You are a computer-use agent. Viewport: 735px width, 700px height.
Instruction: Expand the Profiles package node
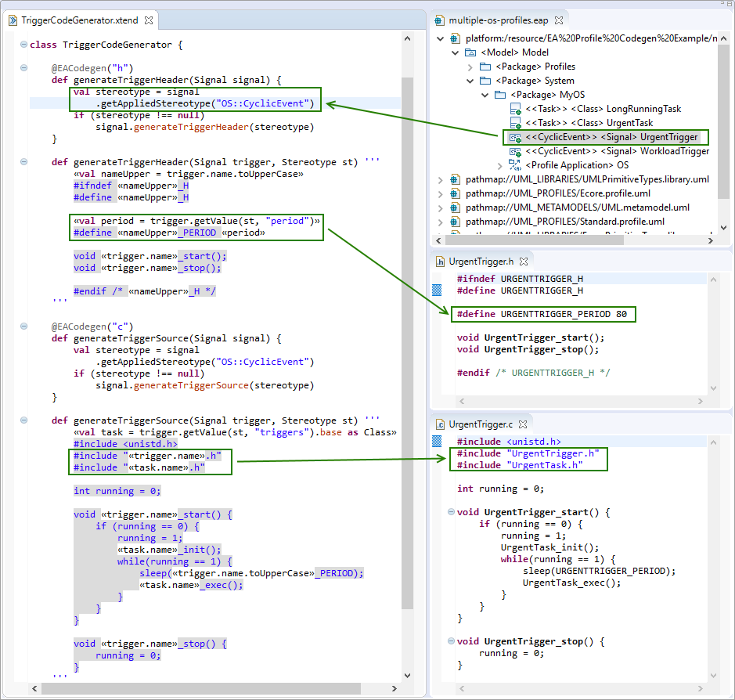pyautogui.click(x=470, y=67)
